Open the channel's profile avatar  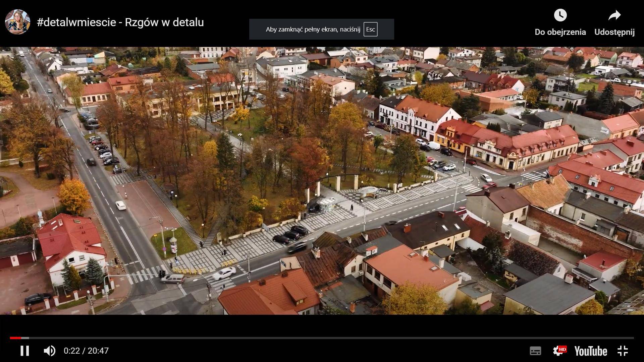17,22
